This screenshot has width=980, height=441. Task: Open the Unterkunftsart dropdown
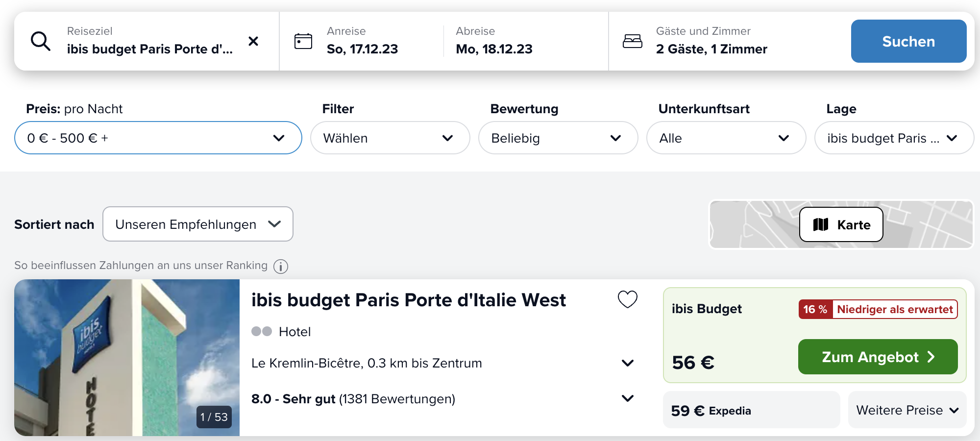(x=726, y=138)
